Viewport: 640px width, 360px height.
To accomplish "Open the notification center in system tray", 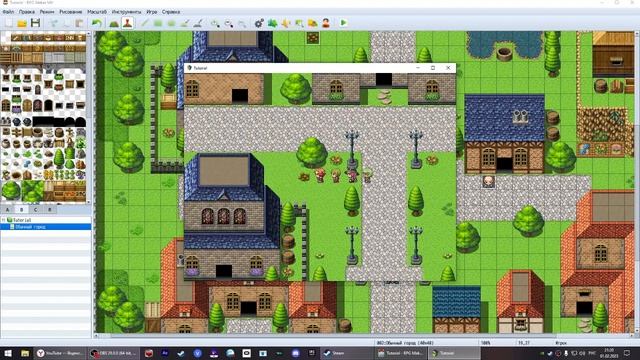I will point(627,353).
